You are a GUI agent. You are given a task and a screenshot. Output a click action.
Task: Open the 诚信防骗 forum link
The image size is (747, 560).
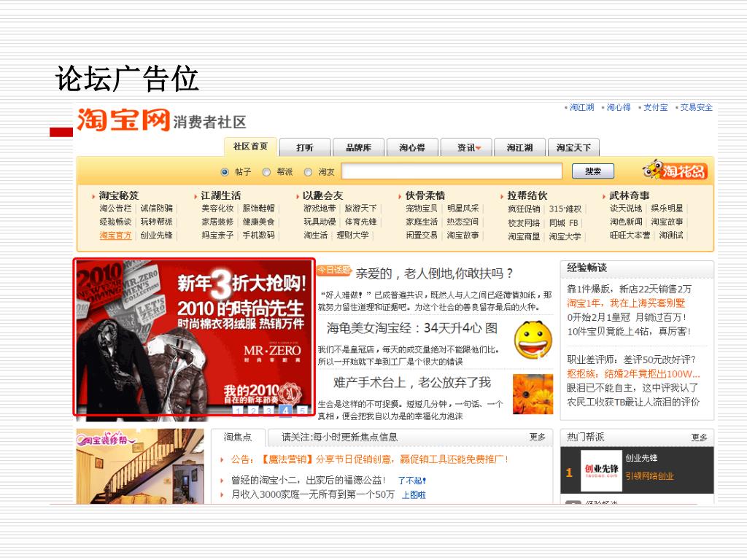point(157,209)
